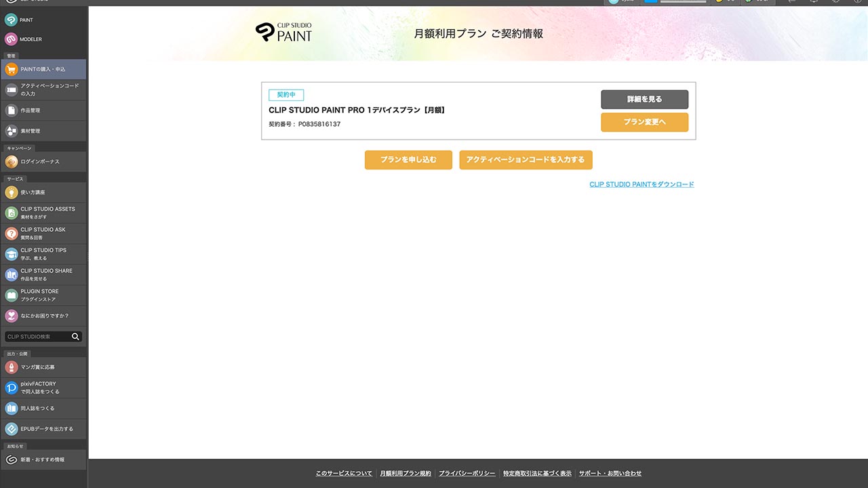Open CLIP STUDIO PAINTをダウンロード link
The height and width of the screenshot is (488, 868).
(x=642, y=184)
